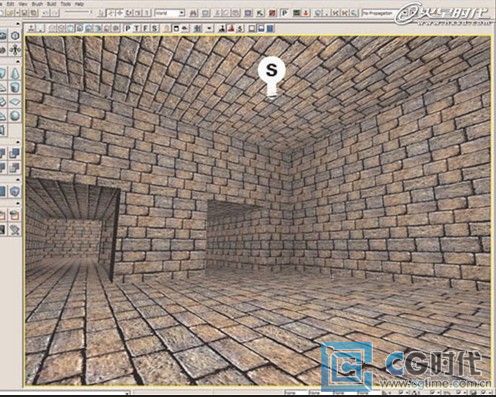
Task: Open the Build menu
Action: pos(51,4)
